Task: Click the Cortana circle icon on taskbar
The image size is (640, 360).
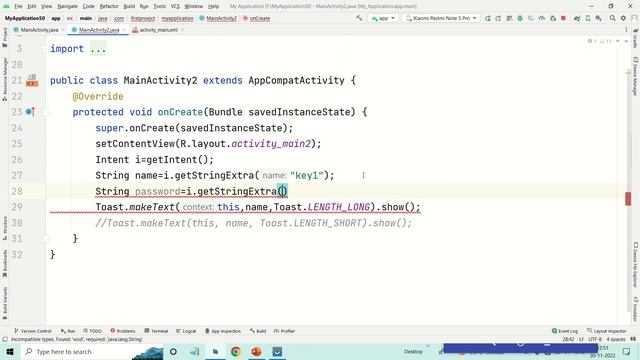Action: [x=173, y=351]
